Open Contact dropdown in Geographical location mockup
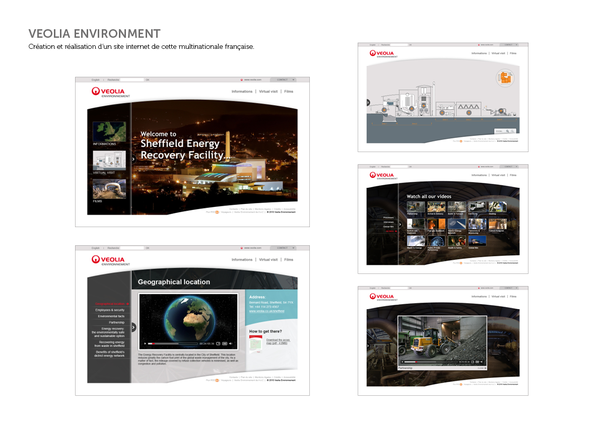This screenshot has height=424, width=600. (x=283, y=248)
